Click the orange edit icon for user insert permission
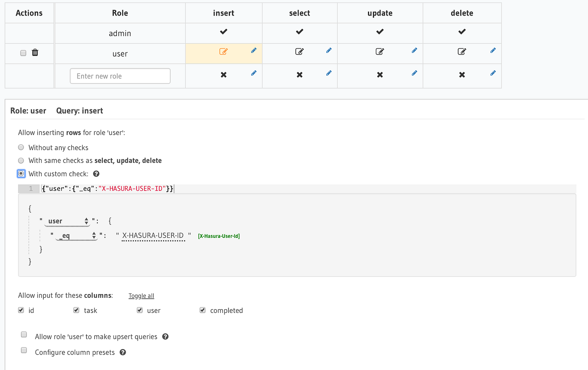 223,50
